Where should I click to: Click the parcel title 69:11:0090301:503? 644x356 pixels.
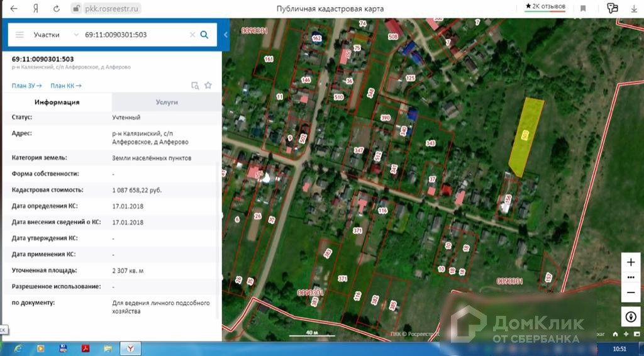pos(43,59)
